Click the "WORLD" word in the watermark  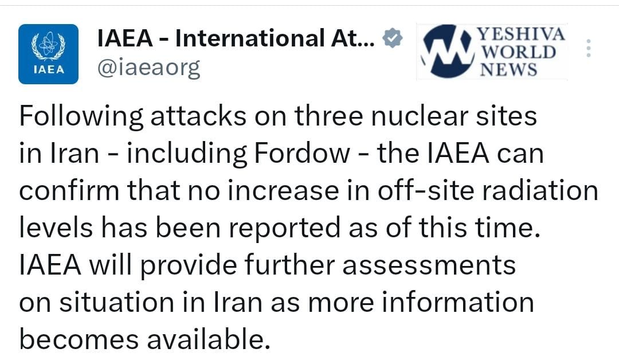519,52
